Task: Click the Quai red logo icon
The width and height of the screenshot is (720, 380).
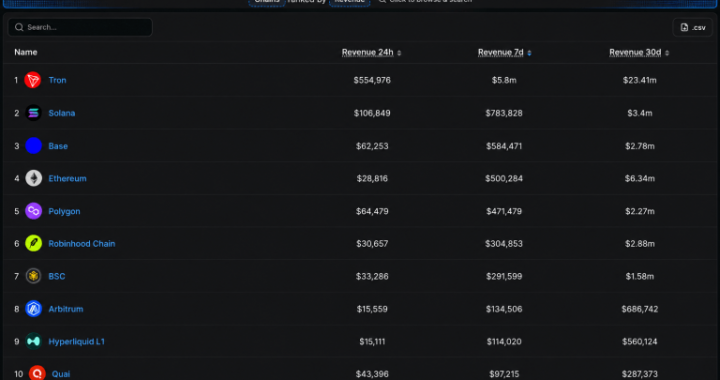Action: click(x=37, y=374)
